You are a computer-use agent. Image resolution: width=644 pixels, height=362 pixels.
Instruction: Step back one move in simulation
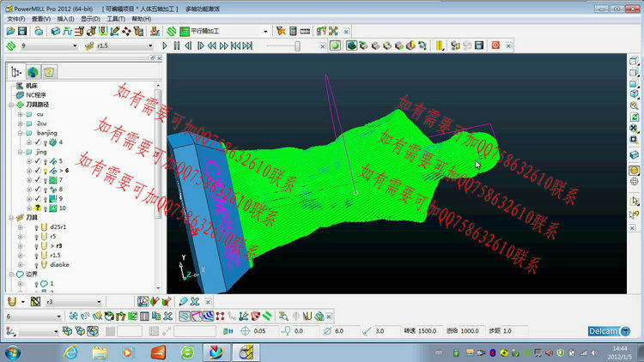pos(188,45)
